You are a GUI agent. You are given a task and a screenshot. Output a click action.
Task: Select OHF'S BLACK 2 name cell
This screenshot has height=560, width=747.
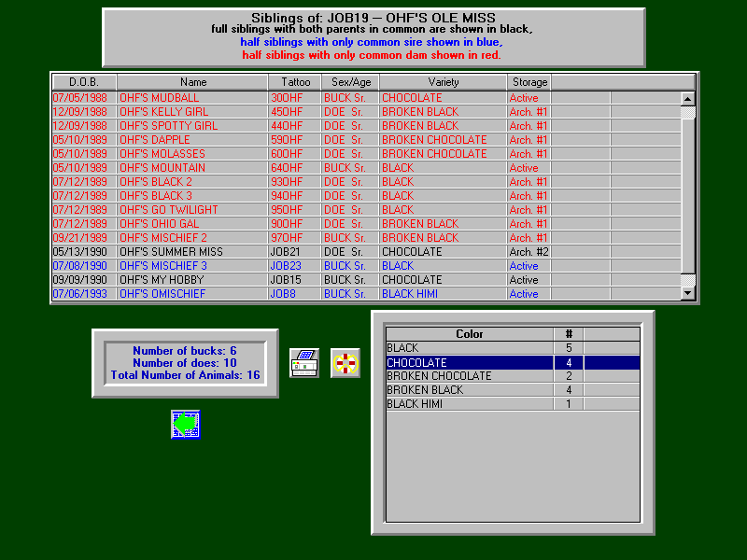tap(192, 182)
